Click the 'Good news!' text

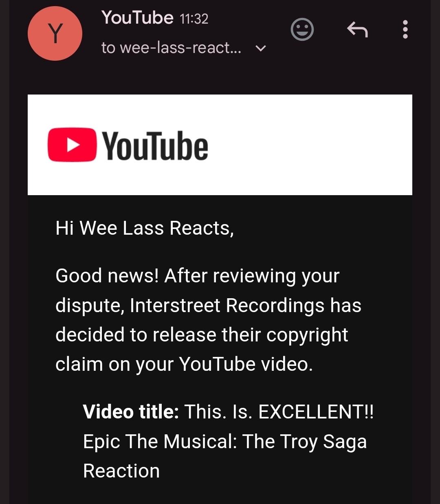107,276
